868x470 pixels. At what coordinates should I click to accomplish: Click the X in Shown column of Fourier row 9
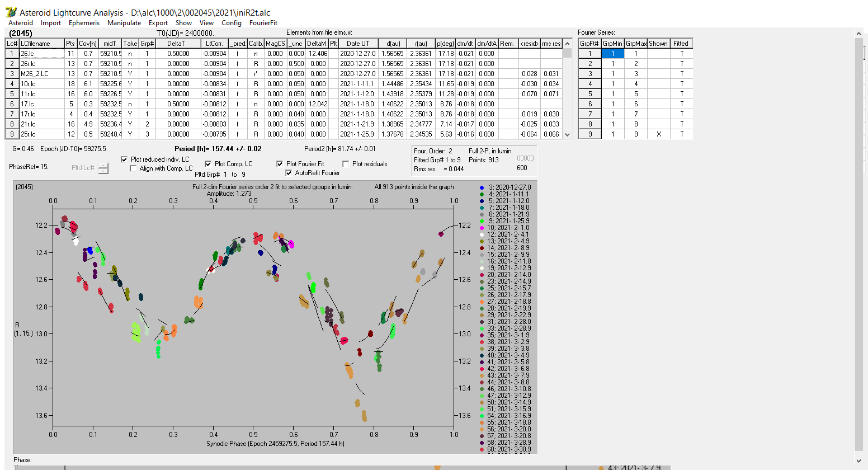point(658,134)
